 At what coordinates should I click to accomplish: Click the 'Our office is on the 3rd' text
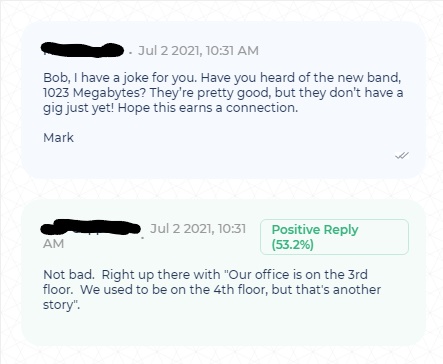click(x=296, y=275)
